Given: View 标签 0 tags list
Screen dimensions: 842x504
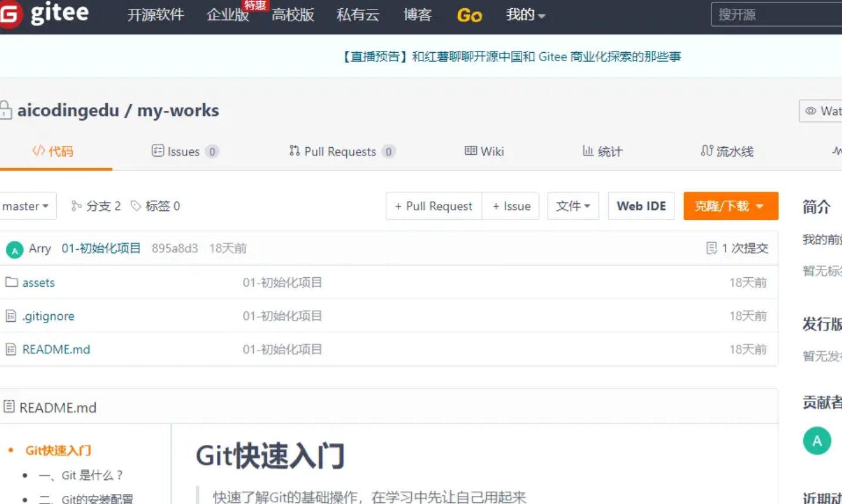Looking at the screenshot, I should pyautogui.click(x=155, y=206).
